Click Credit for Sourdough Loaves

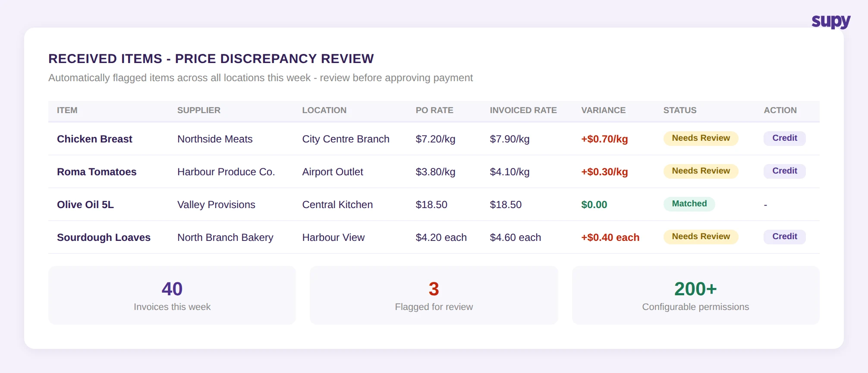click(784, 237)
